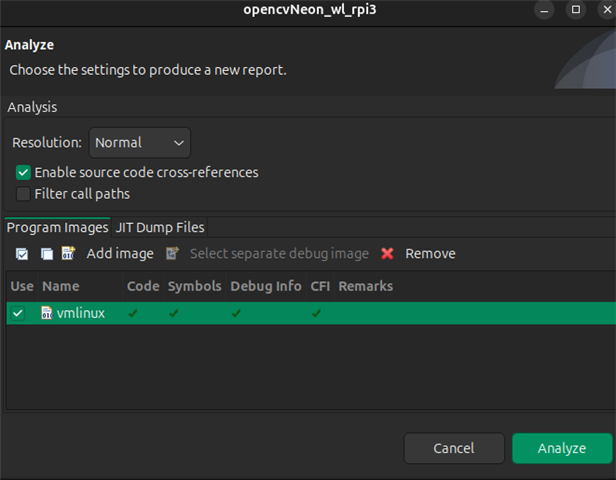
Task: Uncheck the Use box for vmlinux
Action: [x=17, y=313]
